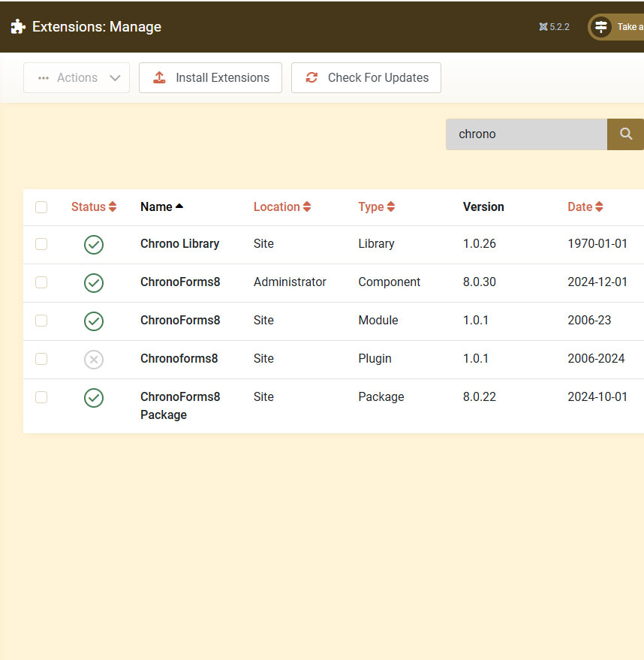Tick the select-all checkbox in header
Image resolution: width=644 pixels, height=660 pixels.
pos(41,207)
